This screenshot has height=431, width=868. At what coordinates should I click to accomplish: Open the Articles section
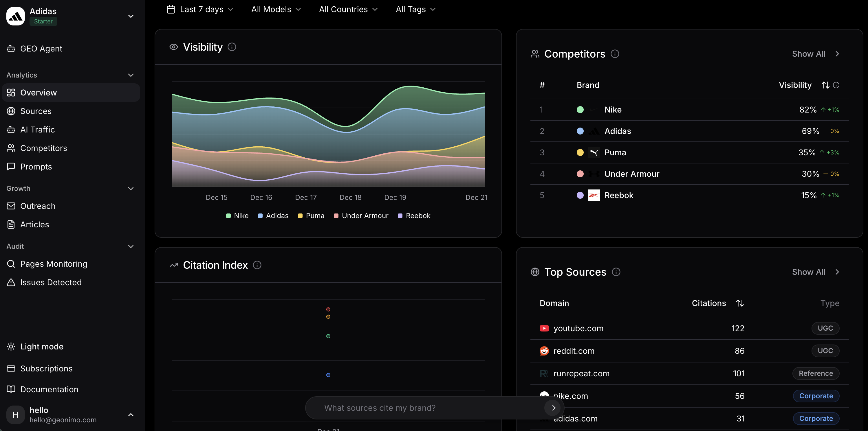(x=34, y=224)
